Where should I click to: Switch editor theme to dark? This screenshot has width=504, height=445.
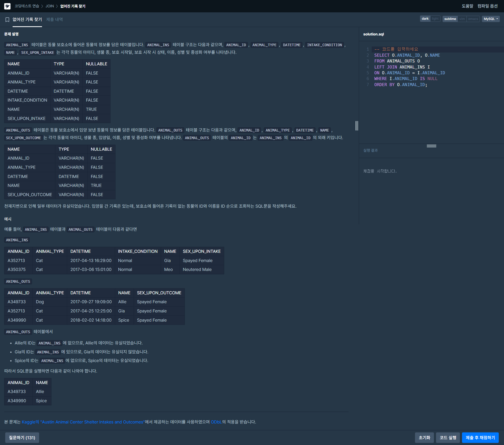click(425, 19)
